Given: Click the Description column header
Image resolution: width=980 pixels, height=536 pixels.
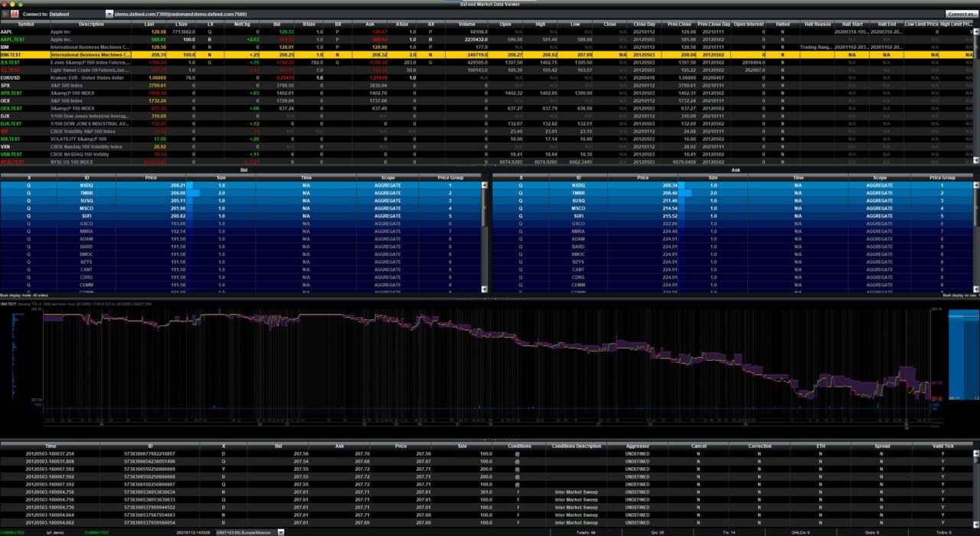Looking at the screenshot, I should (x=91, y=24).
